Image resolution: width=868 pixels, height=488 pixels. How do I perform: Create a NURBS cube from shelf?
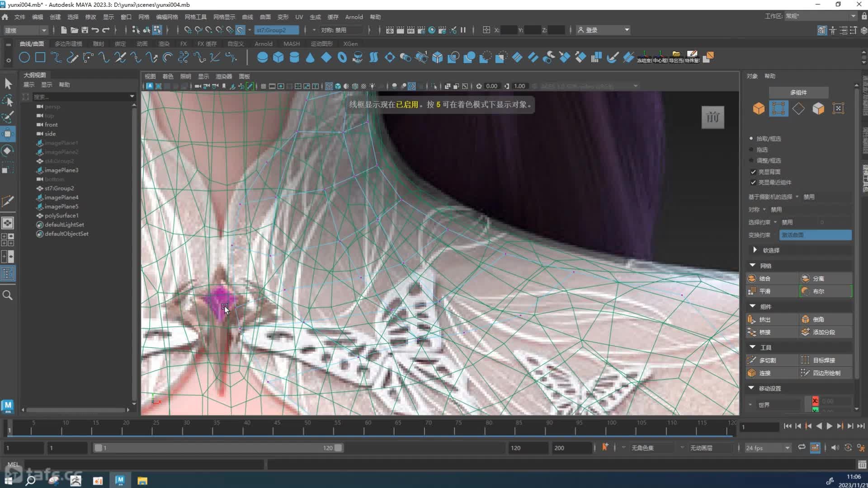pos(278,57)
